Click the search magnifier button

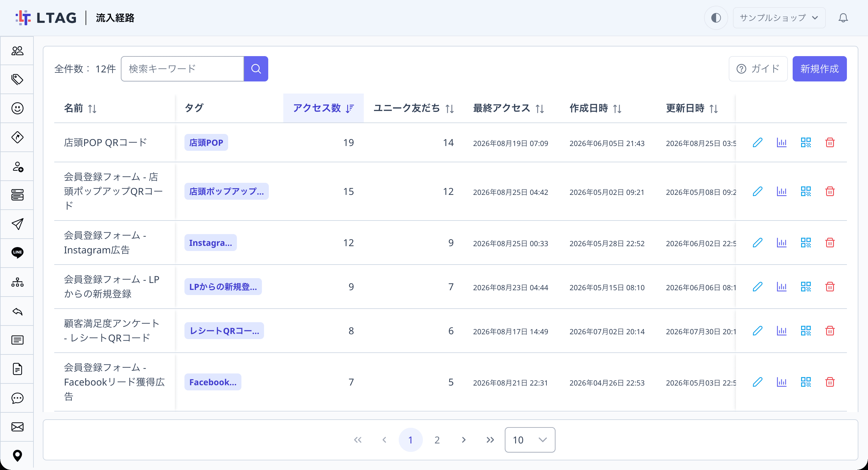point(256,69)
